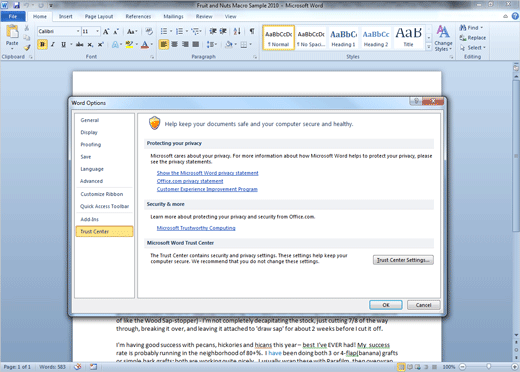Switch to the Insert tab
The height and width of the screenshot is (372, 520).
click(x=65, y=16)
